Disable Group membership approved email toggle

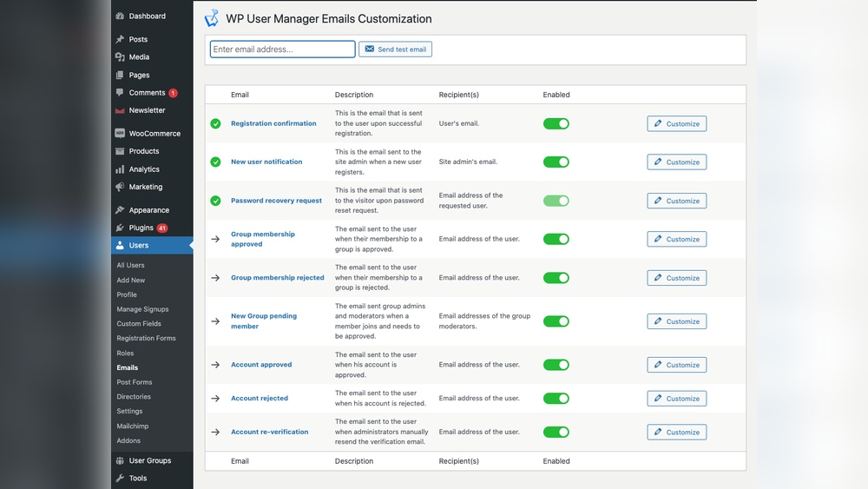click(556, 239)
